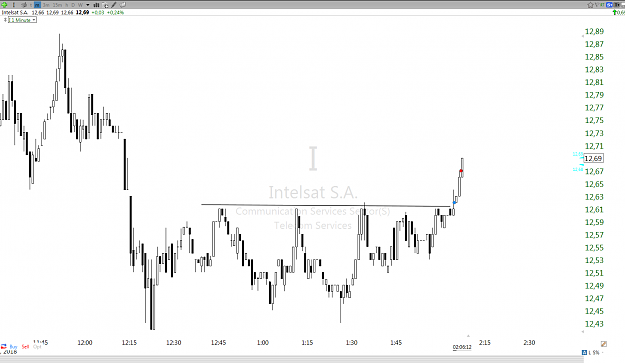625x363 pixels.
Task: Click the 1:30 time axis label
Action: click(352, 343)
